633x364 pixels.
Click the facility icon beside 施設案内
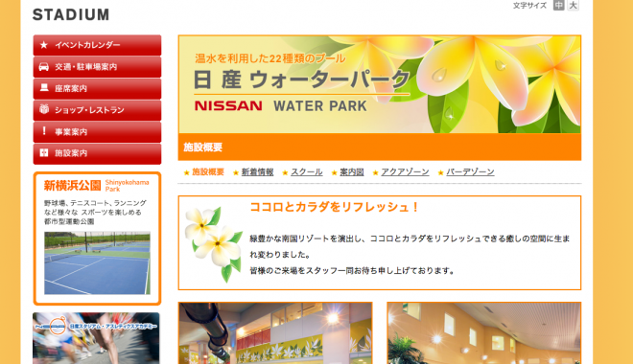point(44,152)
